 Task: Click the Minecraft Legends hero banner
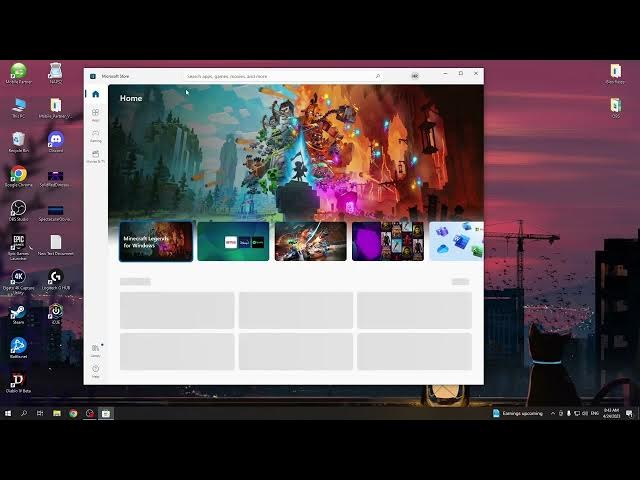(x=296, y=153)
